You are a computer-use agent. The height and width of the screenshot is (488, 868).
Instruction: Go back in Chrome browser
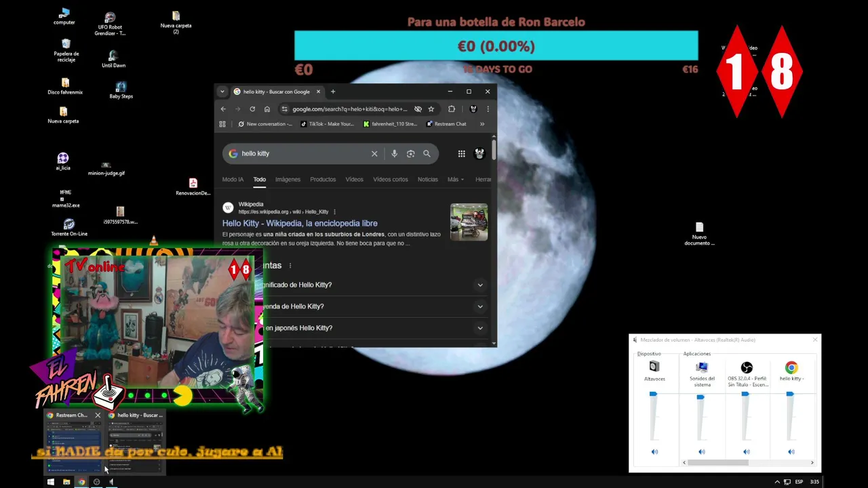pos(223,109)
